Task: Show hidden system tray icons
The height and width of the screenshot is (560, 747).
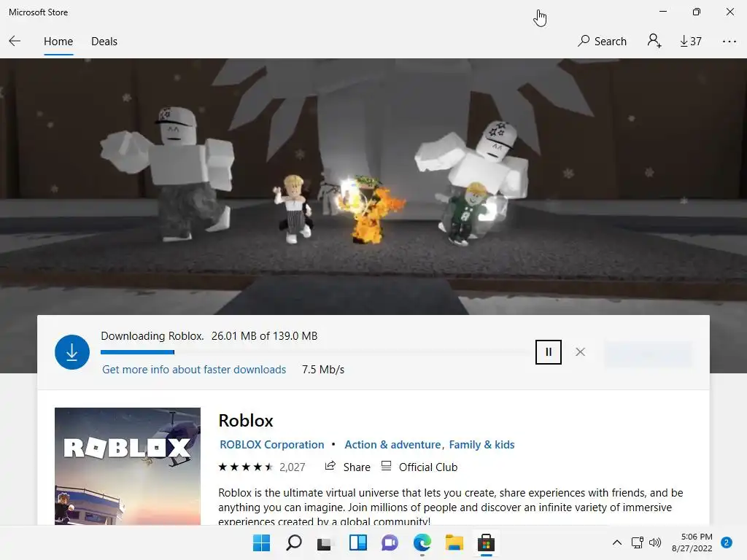Action: tap(617, 542)
